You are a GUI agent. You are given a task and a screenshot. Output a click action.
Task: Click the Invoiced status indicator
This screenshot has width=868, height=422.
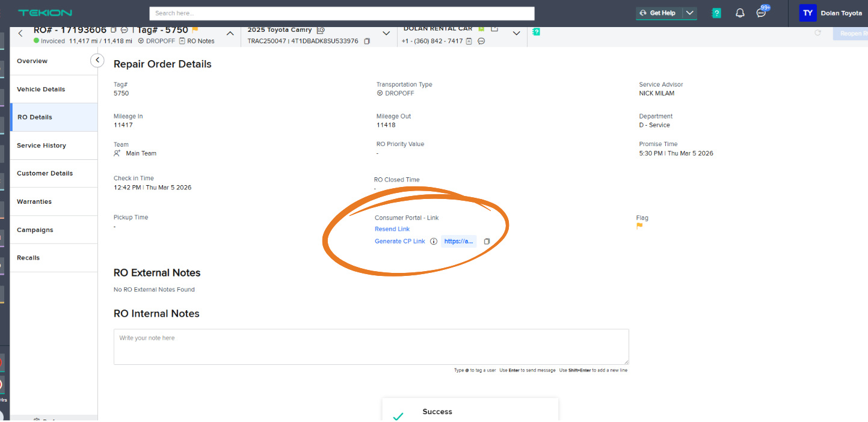49,41
